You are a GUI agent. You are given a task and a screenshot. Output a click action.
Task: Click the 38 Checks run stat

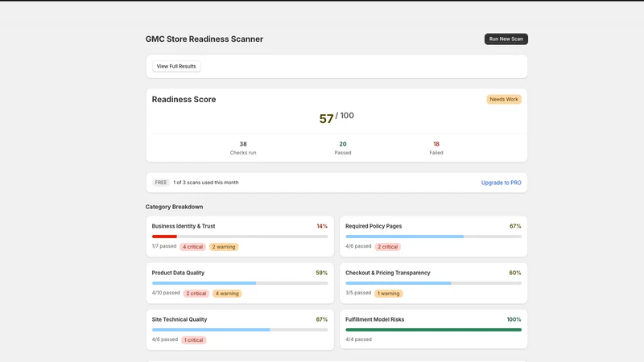point(243,148)
